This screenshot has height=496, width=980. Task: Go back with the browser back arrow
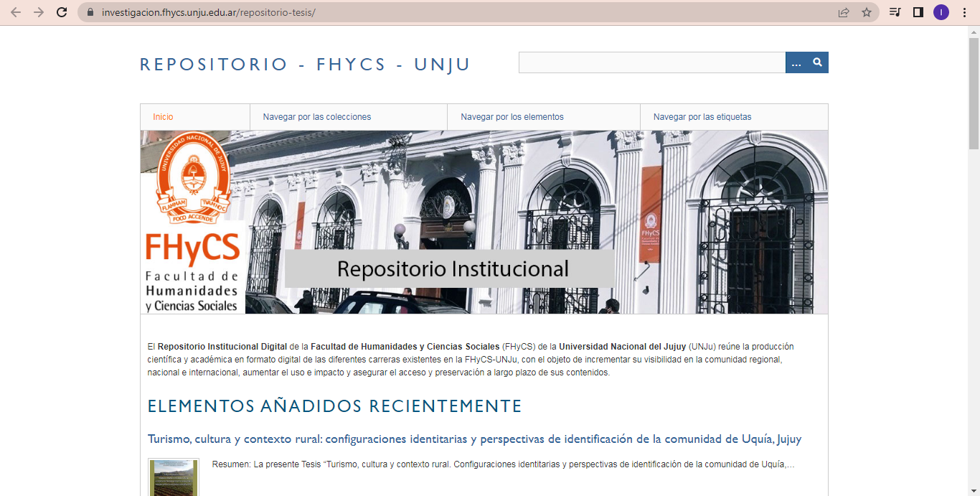tap(16, 12)
